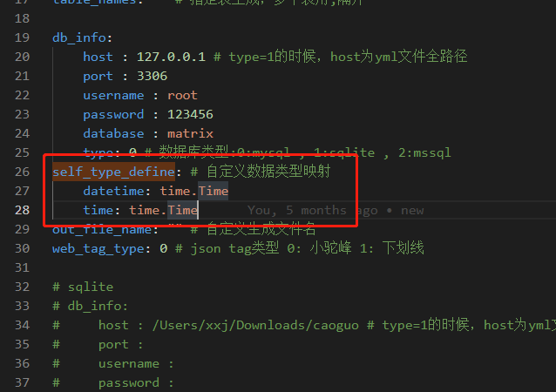The width and height of the screenshot is (556, 392).
Task: Click the commented username on line 36
Action: (x=129, y=363)
